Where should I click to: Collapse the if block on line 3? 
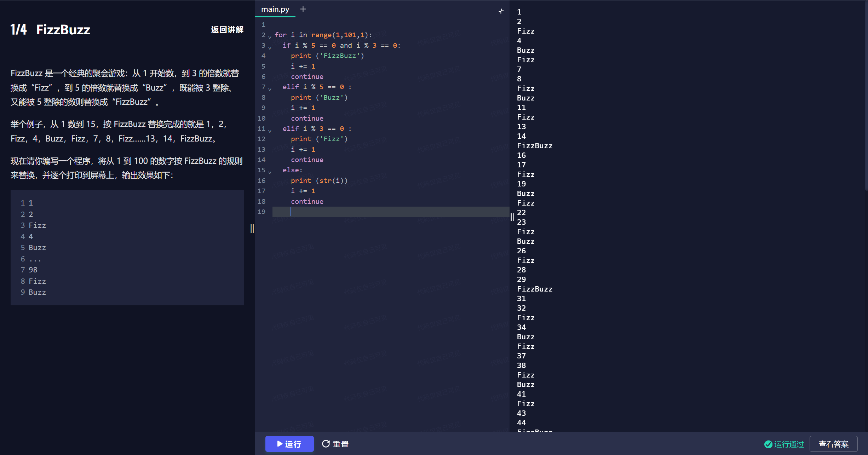click(x=270, y=47)
